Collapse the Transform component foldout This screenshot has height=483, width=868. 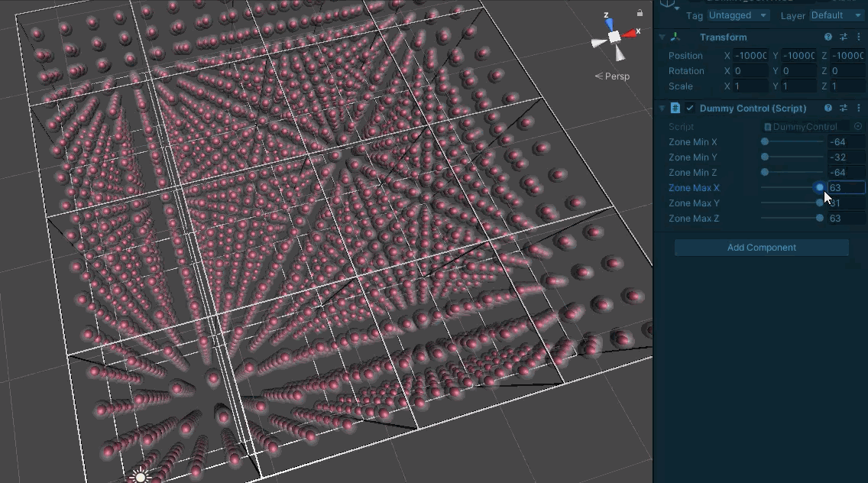[x=662, y=37]
